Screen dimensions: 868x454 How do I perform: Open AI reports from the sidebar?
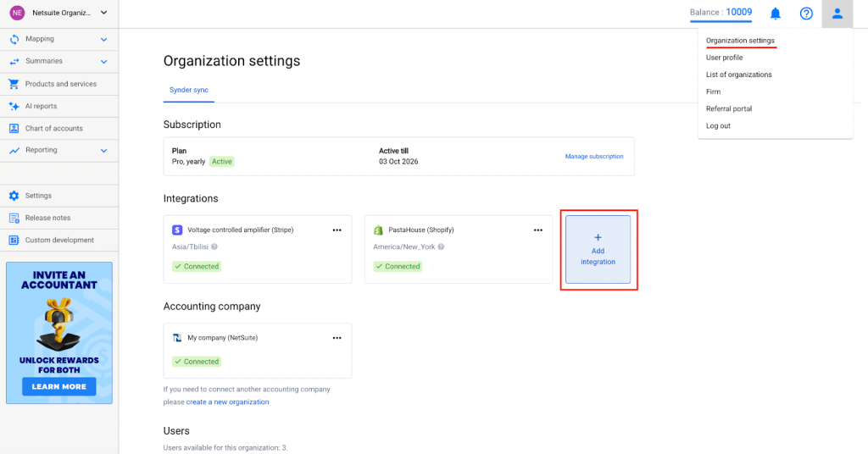41,106
